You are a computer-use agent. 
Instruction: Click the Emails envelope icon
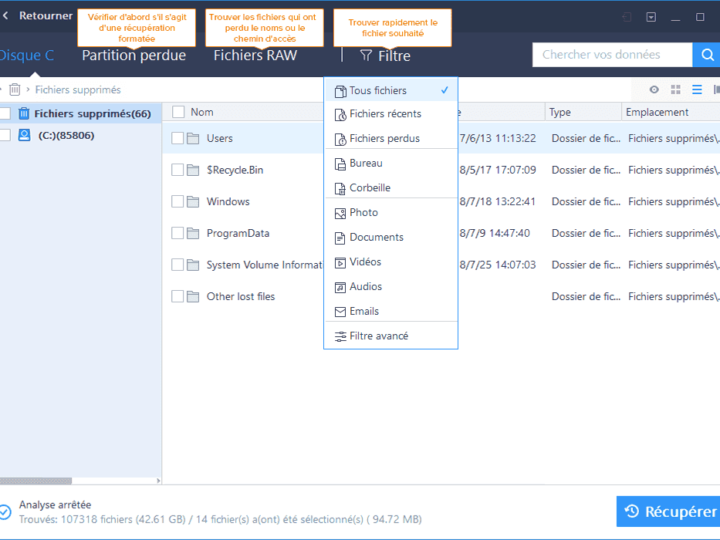(x=340, y=312)
